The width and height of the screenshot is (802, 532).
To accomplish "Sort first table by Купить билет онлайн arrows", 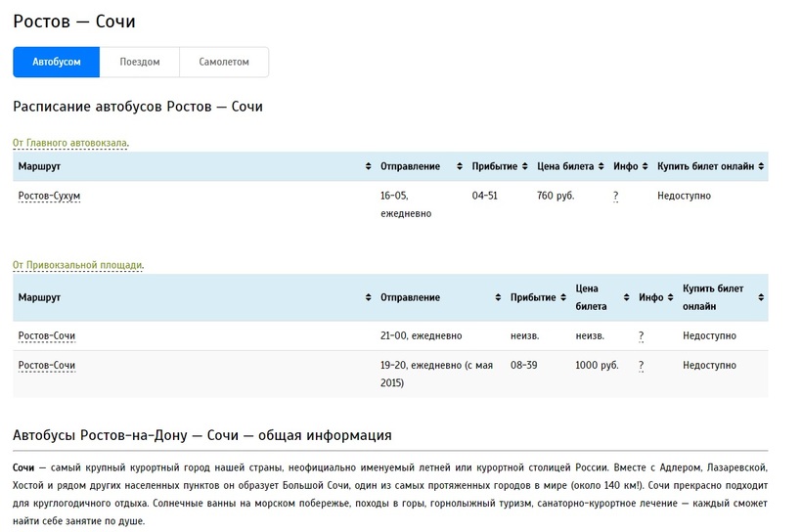I will 761,166.
